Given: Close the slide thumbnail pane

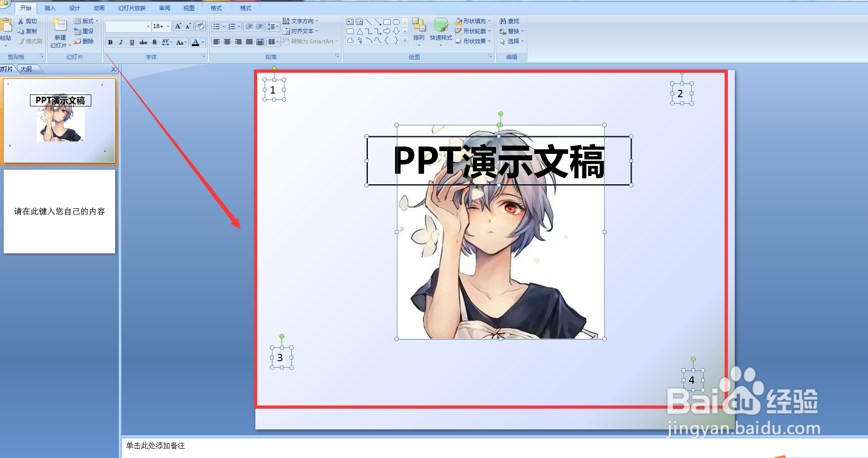Looking at the screenshot, I should pos(113,69).
